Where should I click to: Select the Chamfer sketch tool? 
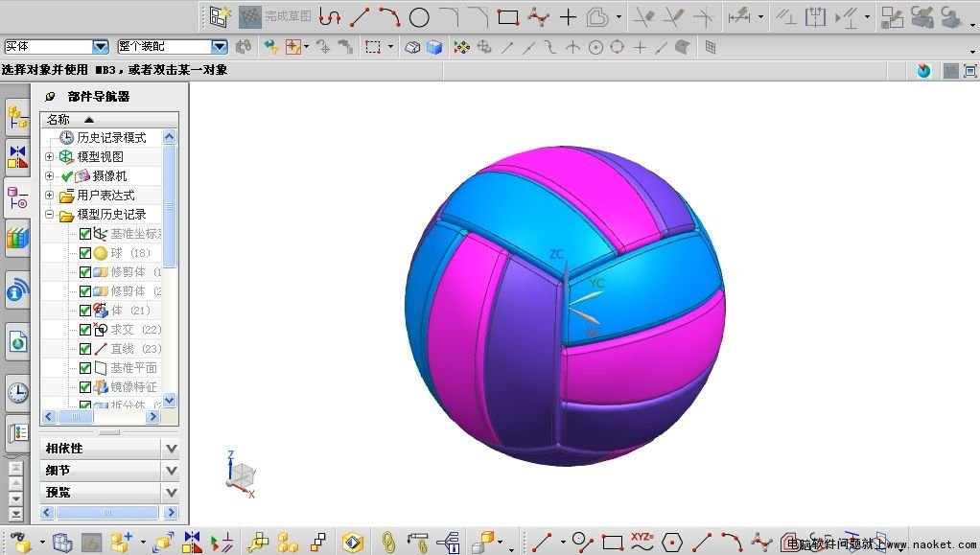tap(478, 17)
